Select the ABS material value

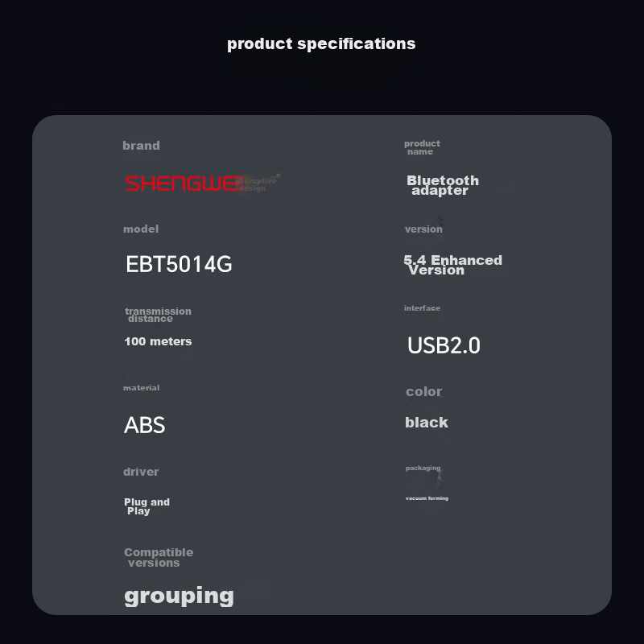coord(145,425)
